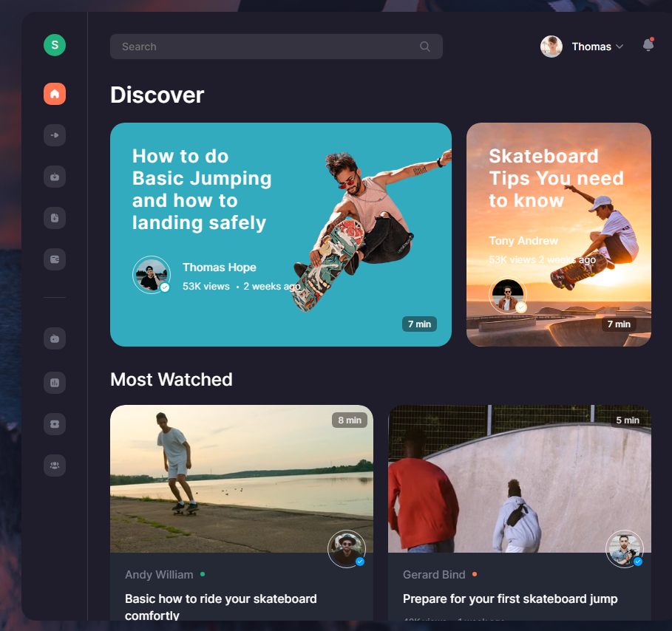The height and width of the screenshot is (631, 672).
Task: Open the gamepad icon in the sidebar
Action: pyautogui.click(x=55, y=339)
